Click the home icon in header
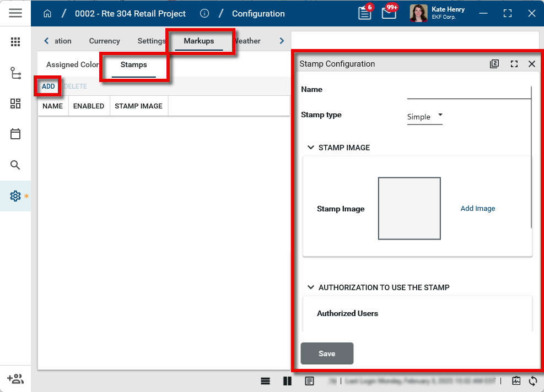 click(x=47, y=14)
